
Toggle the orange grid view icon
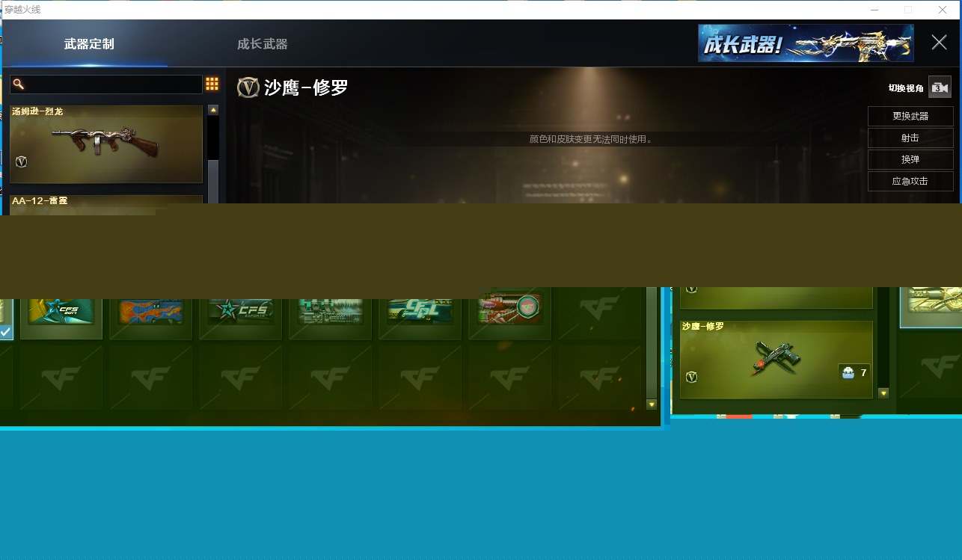pos(212,84)
